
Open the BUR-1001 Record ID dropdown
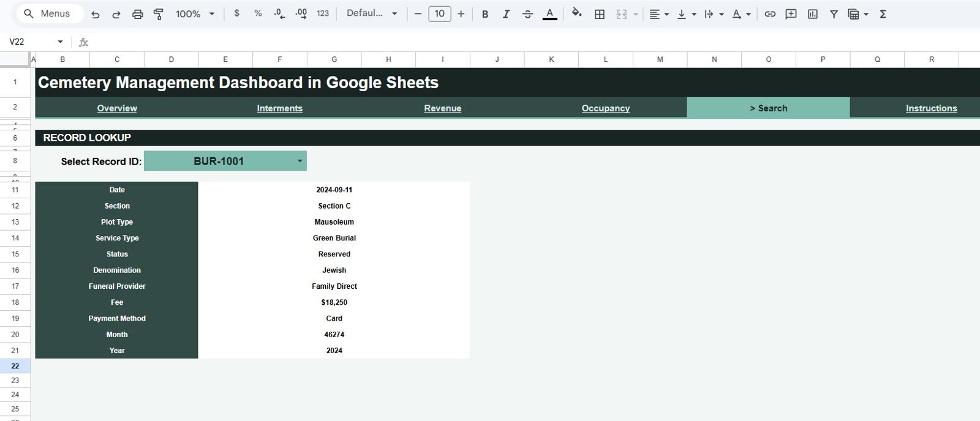click(300, 161)
